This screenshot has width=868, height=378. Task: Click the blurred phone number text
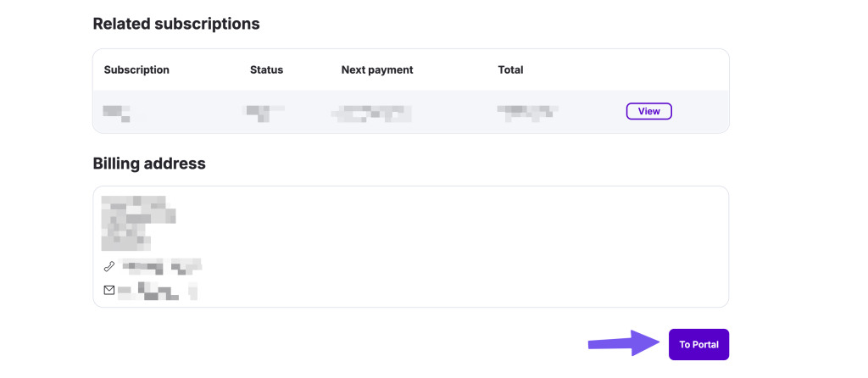(161, 268)
